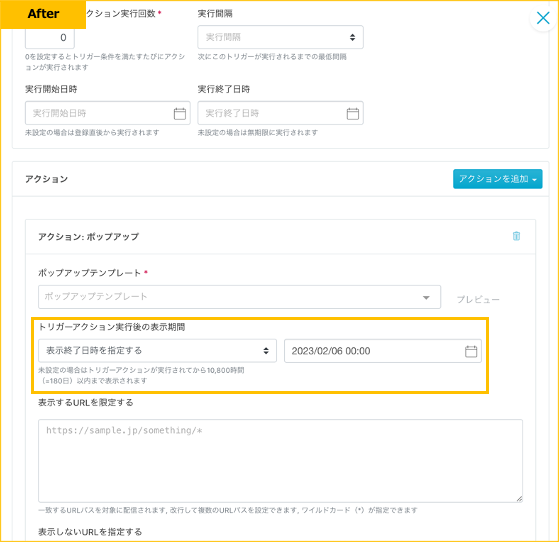Focus the action execution count field showing 0
The width and height of the screenshot is (559, 542).
(x=50, y=38)
